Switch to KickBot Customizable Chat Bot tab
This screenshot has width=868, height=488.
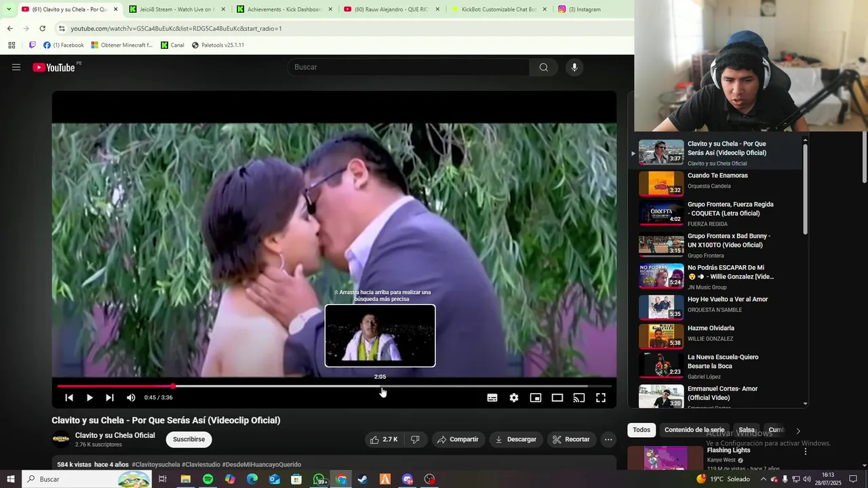[x=499, y=9]
